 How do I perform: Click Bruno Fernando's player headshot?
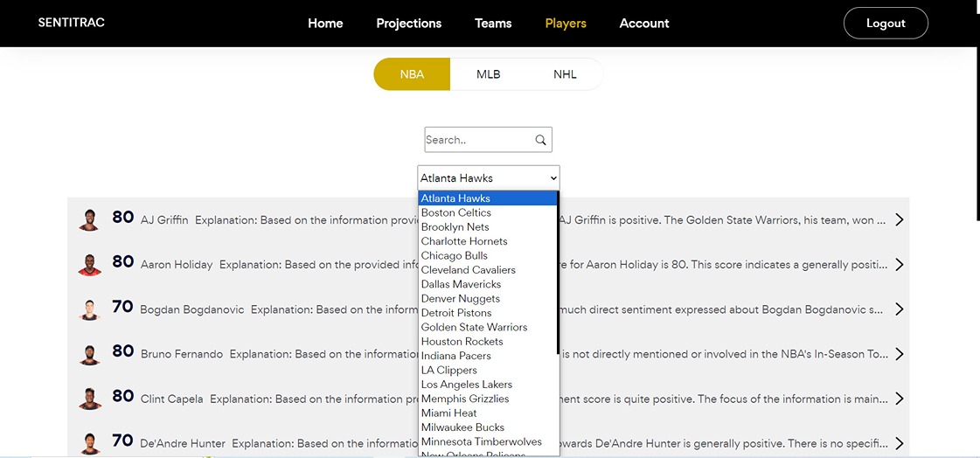point(89,354)
